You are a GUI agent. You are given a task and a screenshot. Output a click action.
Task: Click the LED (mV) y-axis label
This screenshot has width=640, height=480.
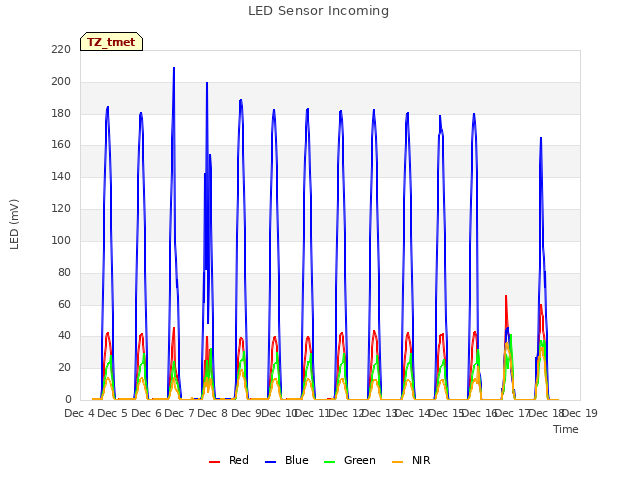coord(14,224)
